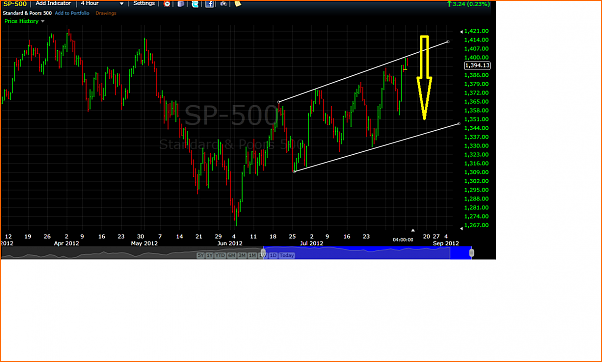Viewport: 602px width, 362px height.
Task: Click the green price change value at top right
Action: coord(469,4)
